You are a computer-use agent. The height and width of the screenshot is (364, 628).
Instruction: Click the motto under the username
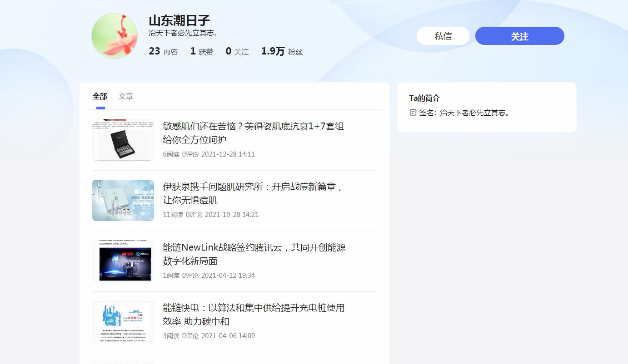(184, 33)
